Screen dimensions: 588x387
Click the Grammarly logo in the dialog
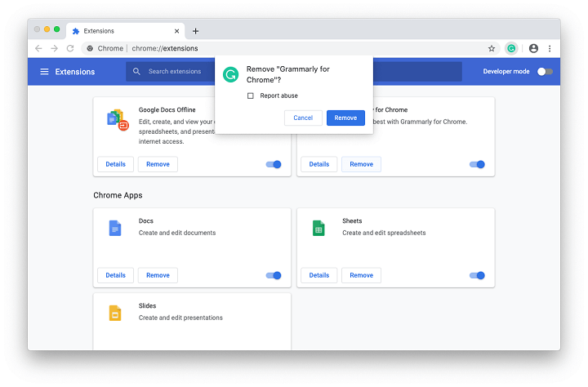click(230, 74)
